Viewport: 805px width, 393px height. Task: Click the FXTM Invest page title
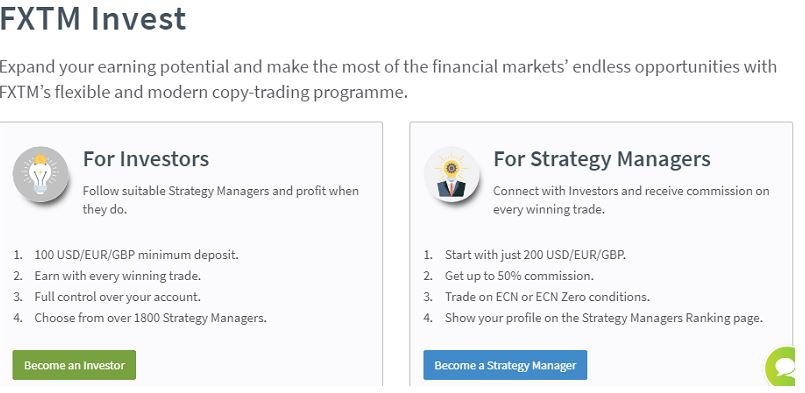click(93, 19)
